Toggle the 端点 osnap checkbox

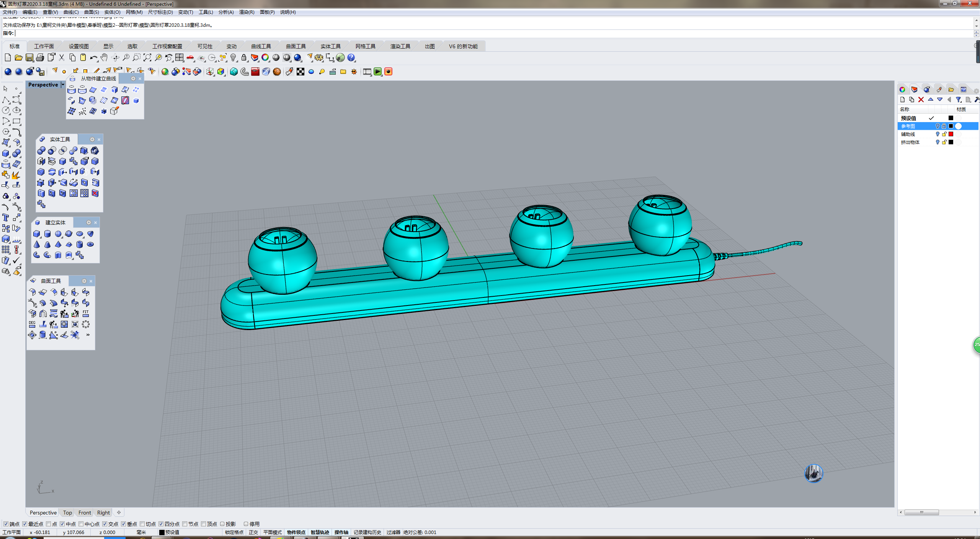point(6,524)
